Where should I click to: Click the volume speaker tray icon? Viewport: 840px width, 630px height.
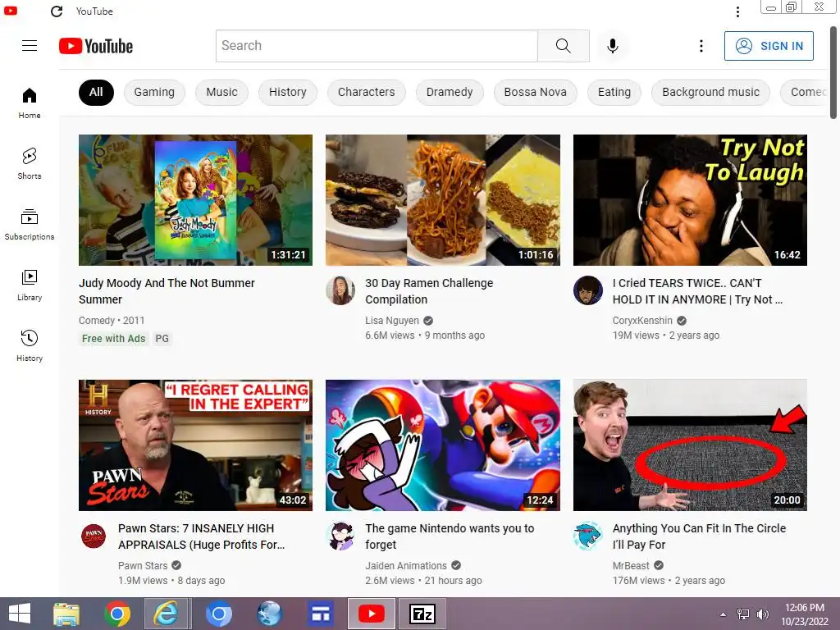[x=762, y=614]
